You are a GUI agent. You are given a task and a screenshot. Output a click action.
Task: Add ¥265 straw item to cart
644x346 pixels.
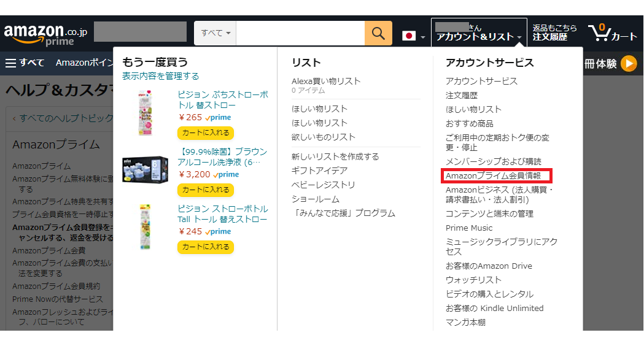click(206, 133)
